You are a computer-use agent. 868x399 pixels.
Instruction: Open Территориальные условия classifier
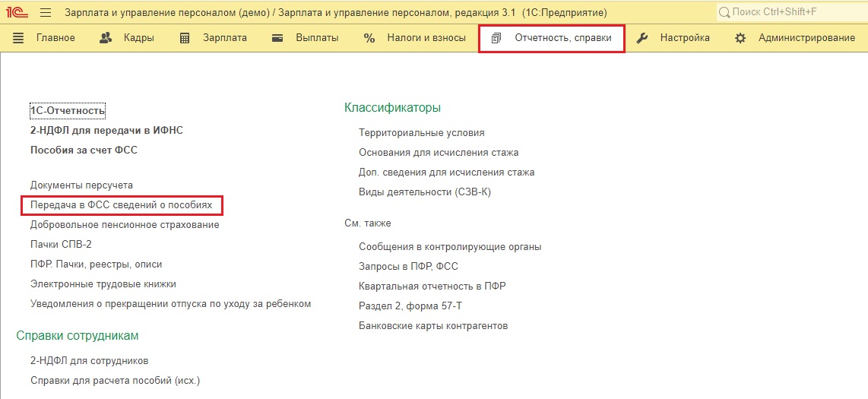(422, 133)
